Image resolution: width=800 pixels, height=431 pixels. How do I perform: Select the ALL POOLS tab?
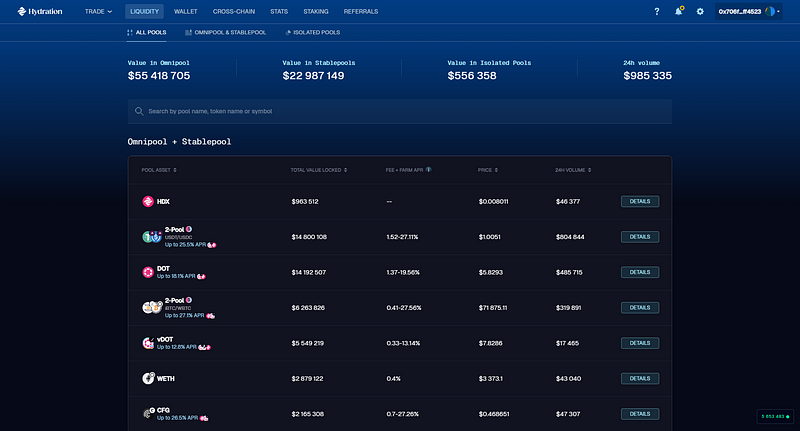click(x=147, y=32)
